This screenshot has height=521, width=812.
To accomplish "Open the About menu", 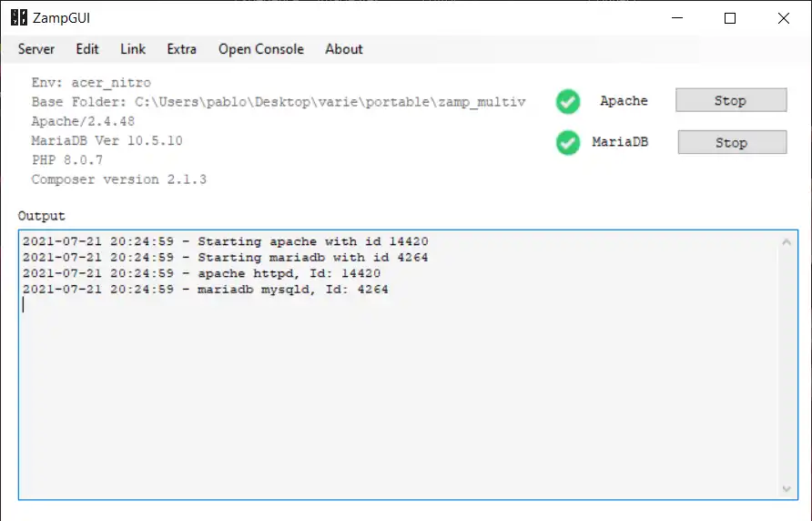I will (344, 49).
